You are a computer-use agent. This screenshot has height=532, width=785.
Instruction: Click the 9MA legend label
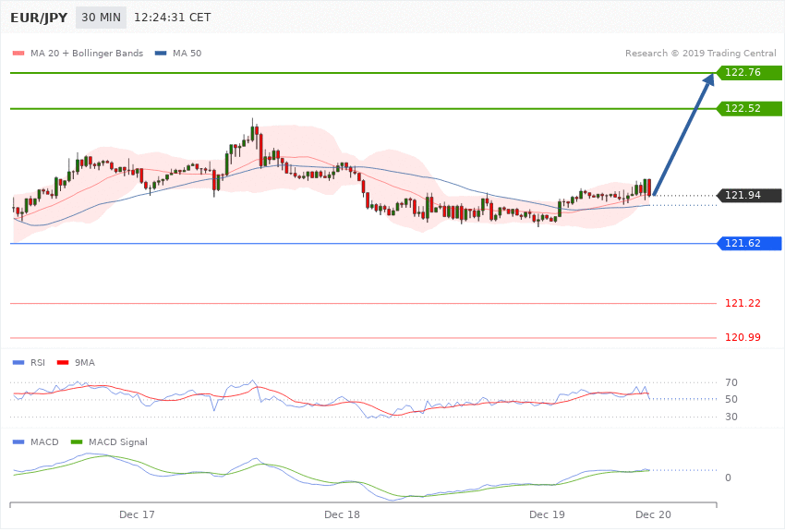click(85, 363)
